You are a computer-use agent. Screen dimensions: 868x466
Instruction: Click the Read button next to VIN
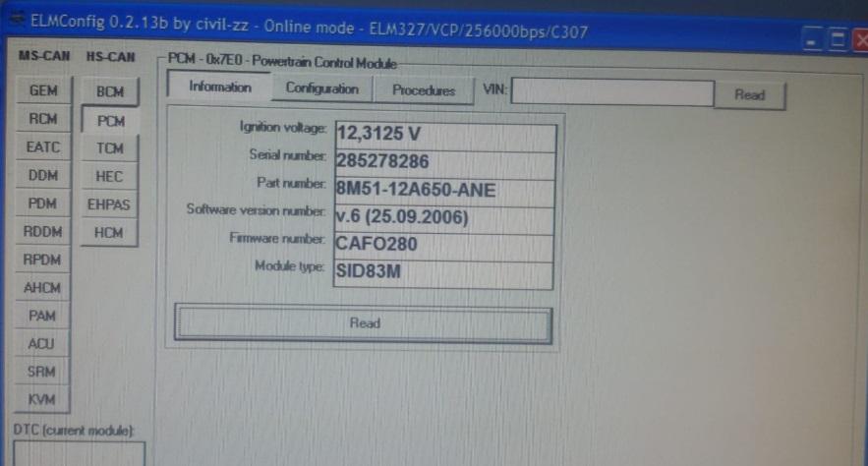749,95
